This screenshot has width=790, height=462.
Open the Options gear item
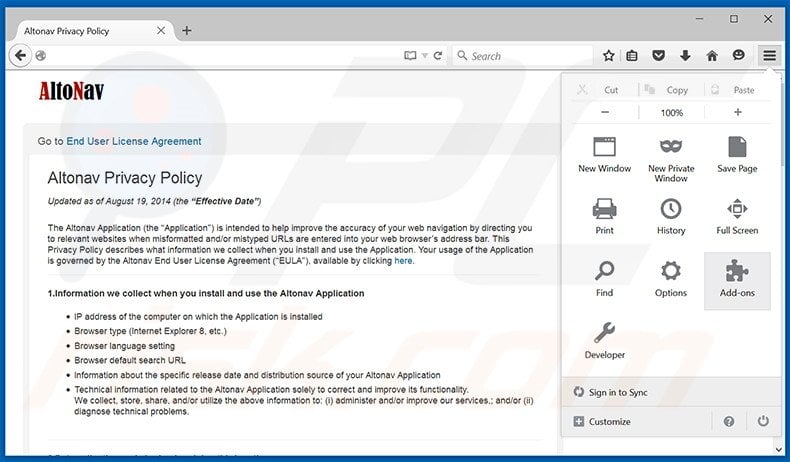coord(671,281)
